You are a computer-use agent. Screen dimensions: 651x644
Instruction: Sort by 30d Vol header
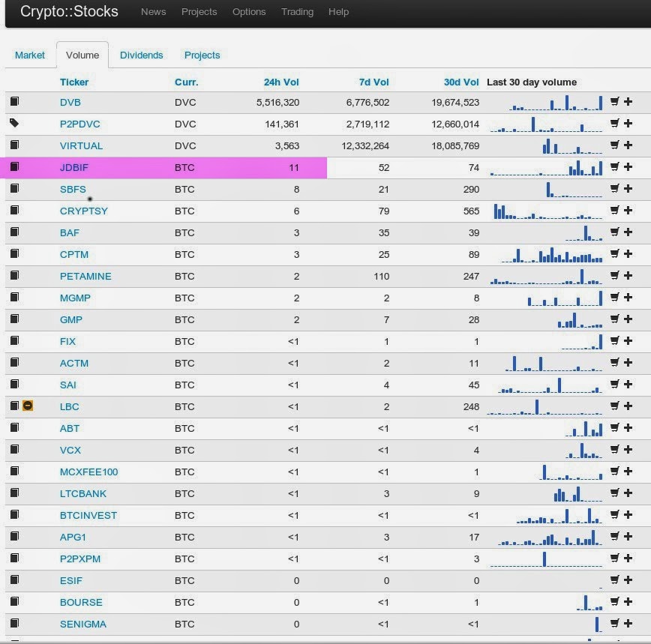[x=460, y=82]
